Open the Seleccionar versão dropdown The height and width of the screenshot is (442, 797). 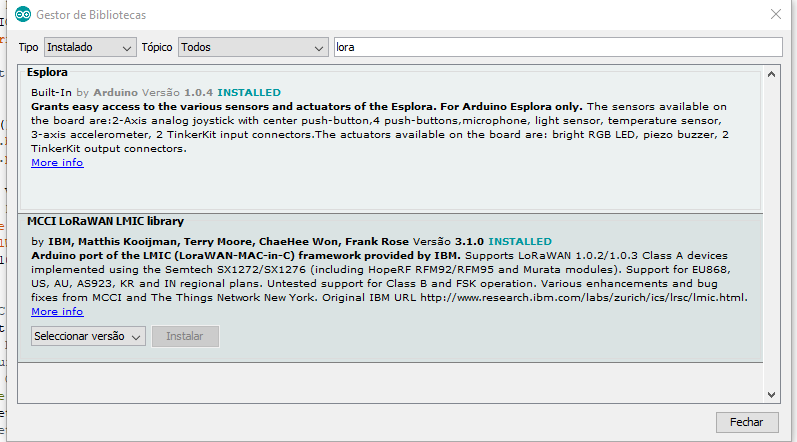(88, 337)
